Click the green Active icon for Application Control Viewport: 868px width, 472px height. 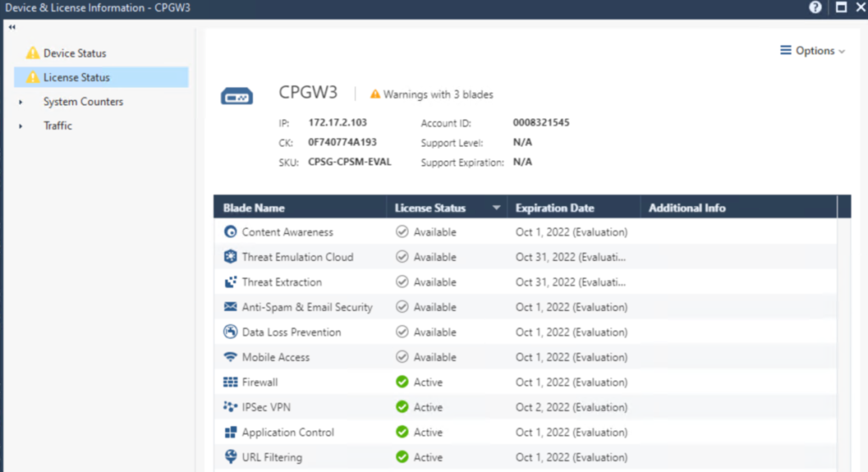tap(402, 432)
